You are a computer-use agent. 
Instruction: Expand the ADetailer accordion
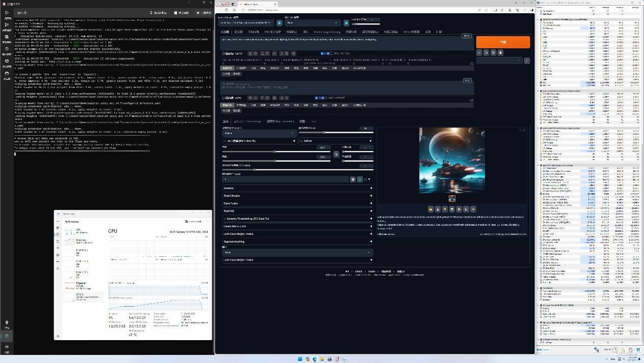point(297,188)
